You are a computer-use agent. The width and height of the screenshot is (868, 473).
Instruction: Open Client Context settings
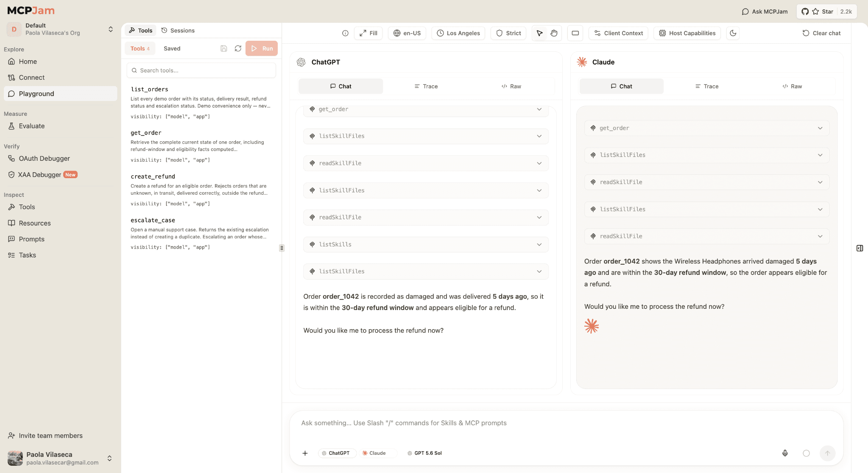point(618,33)
